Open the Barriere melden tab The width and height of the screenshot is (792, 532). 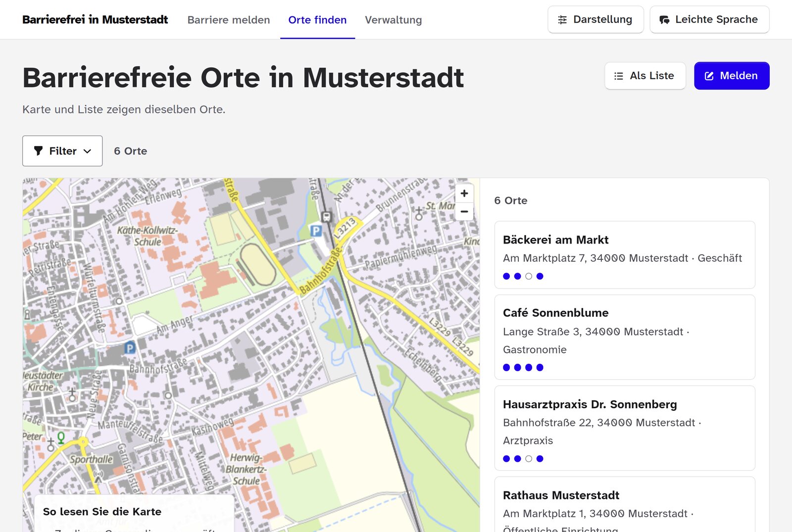pyautogui.click(x=229, y=20)
